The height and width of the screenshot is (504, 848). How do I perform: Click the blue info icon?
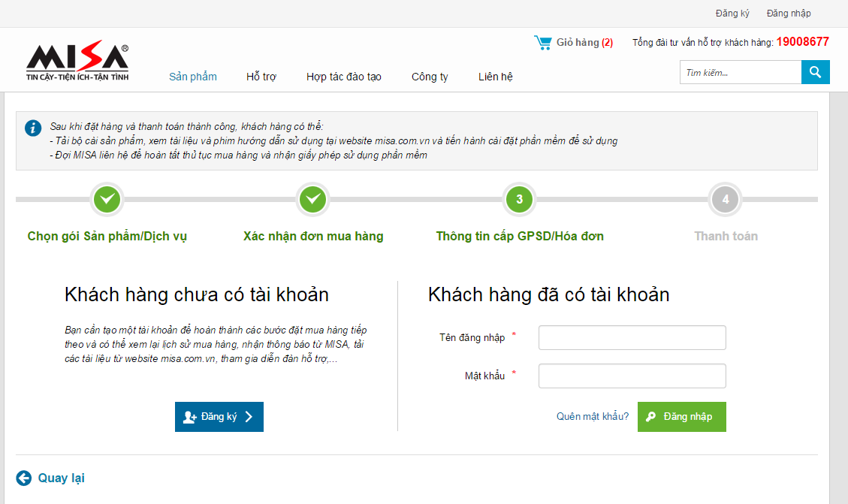click(33, 128)
